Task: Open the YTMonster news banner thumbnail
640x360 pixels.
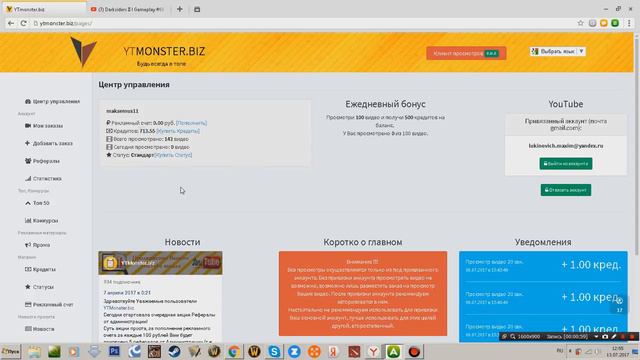Action: pos(160,263)
